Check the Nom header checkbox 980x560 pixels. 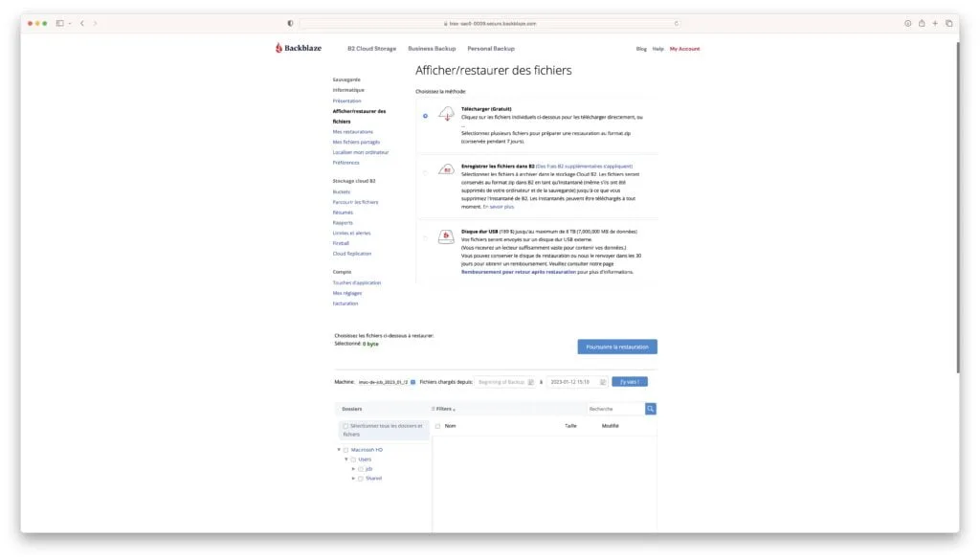pyautogui.click(x=437, y=426)
